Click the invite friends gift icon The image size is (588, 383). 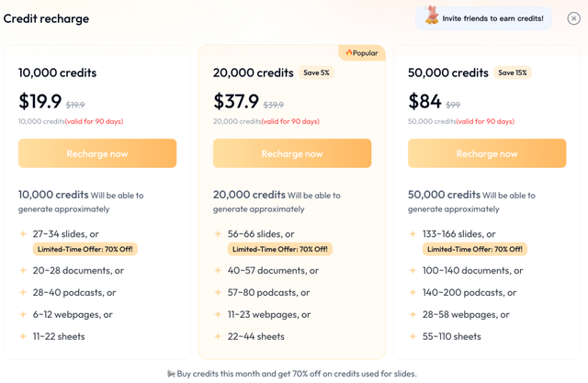point(431,17)
